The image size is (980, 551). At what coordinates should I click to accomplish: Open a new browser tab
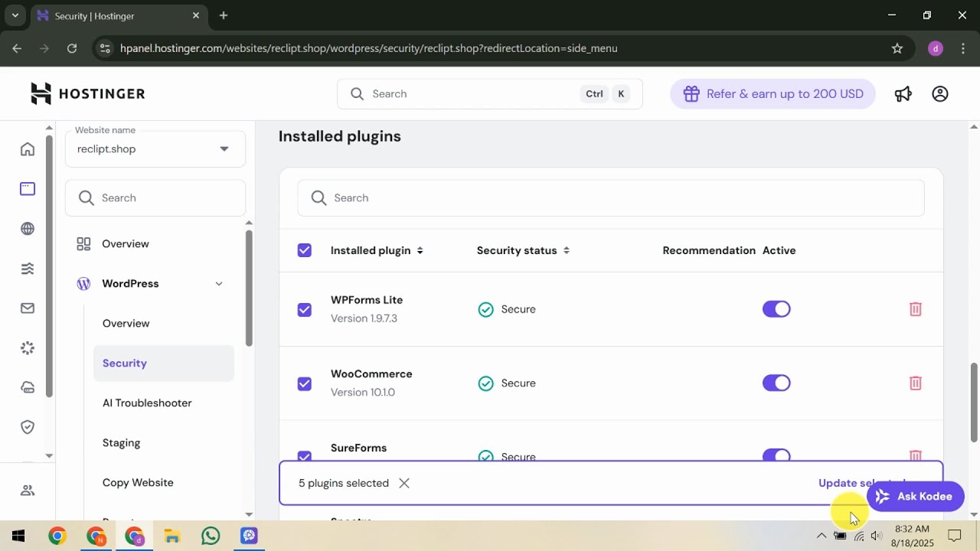[x=223, y=15]
